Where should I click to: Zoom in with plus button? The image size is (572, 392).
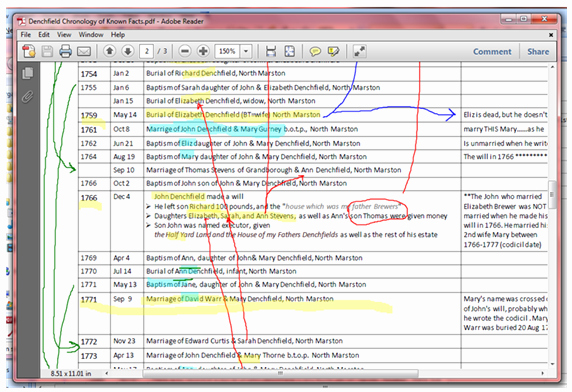coord(203,51)
